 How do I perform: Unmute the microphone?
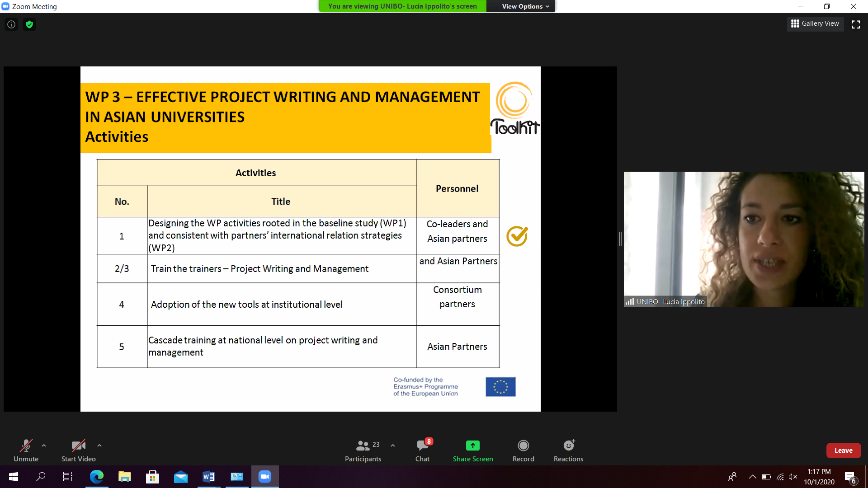pos(26,450)
